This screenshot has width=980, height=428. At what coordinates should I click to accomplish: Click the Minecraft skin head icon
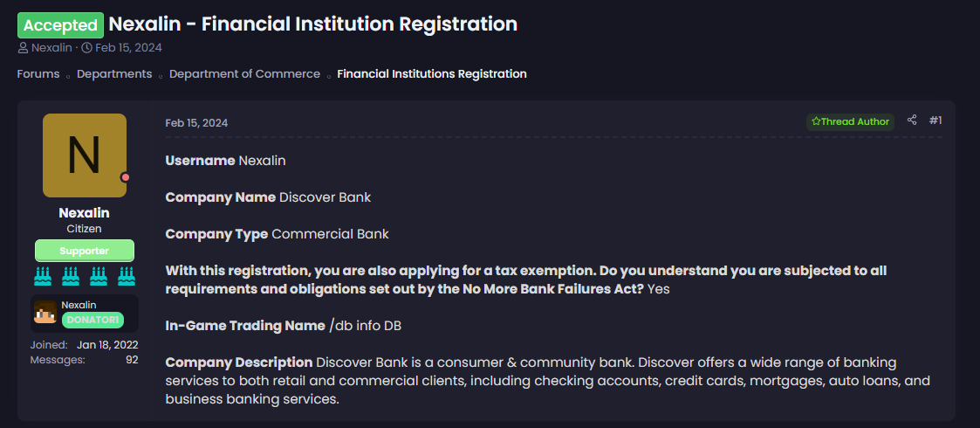[x=45, y=312]
